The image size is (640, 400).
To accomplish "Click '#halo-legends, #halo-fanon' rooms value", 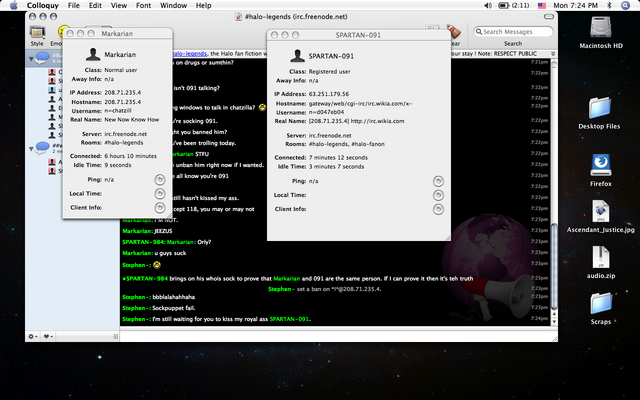I will (x=347, y=144).
